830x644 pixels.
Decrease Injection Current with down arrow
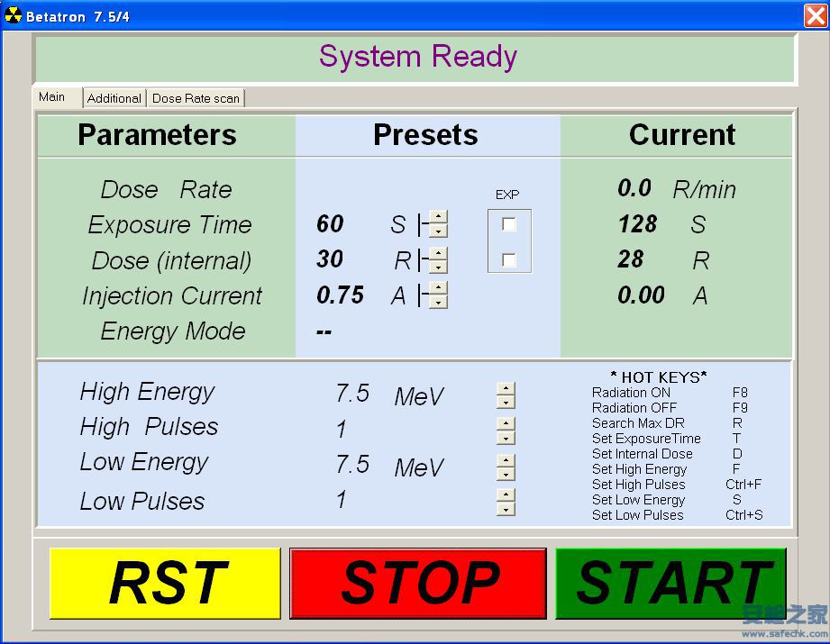[438, 302]
